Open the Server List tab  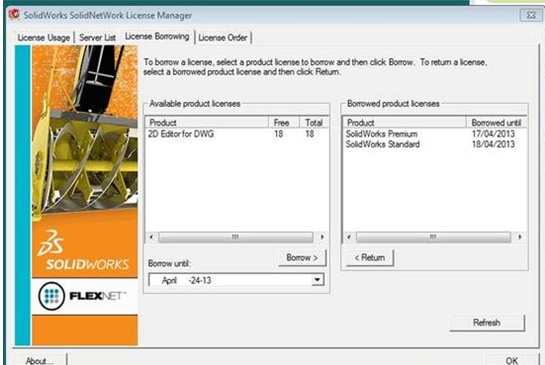coord(97,38)
